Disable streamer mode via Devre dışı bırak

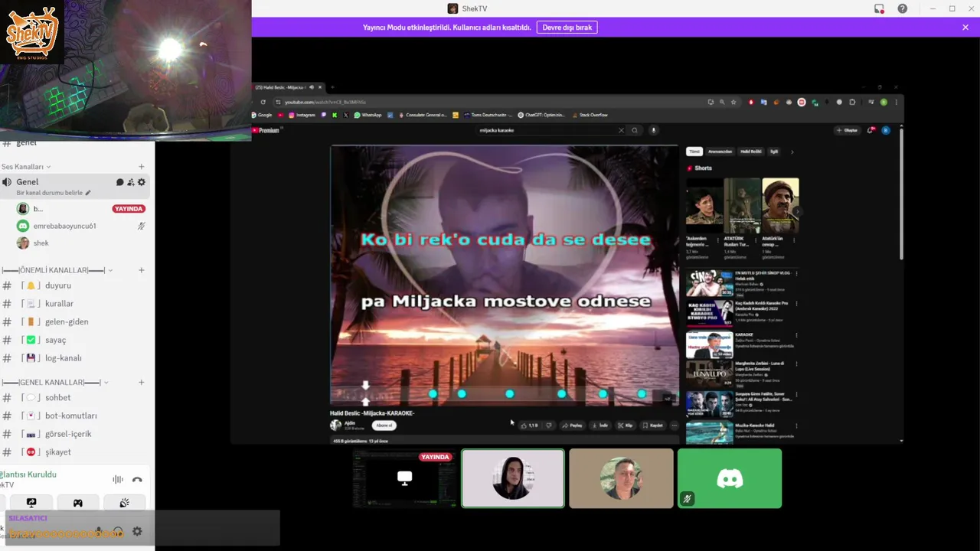coord(567,28)
